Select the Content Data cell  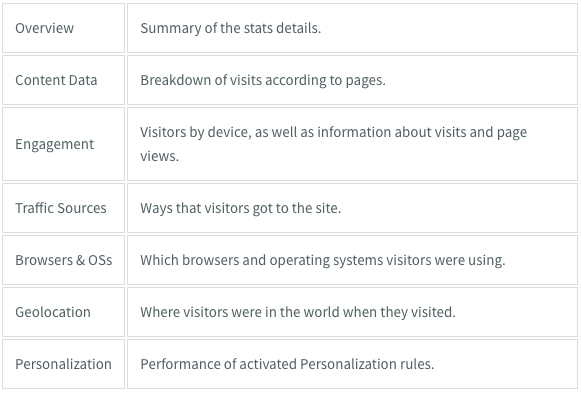click(63, 80)
